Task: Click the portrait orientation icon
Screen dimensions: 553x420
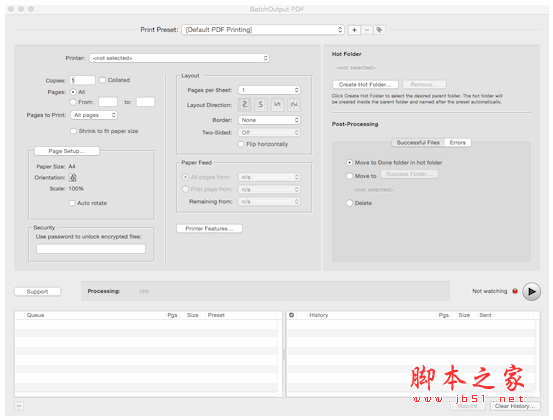Action: [x=73, y=177]
